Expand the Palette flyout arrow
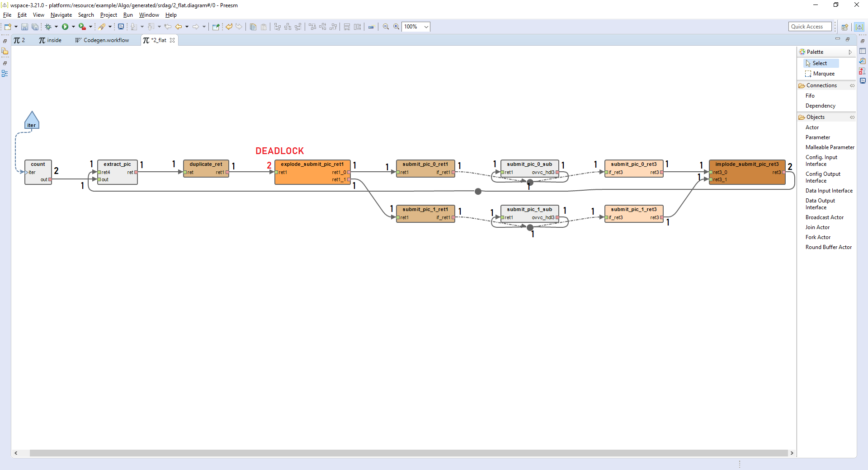The height and width of the screenshot is (470, 868). pos(850,52)
